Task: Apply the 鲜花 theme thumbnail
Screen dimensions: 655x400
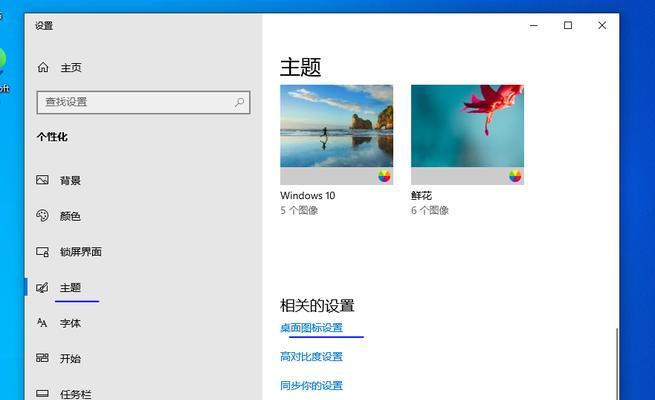Action: click(467, 134)
